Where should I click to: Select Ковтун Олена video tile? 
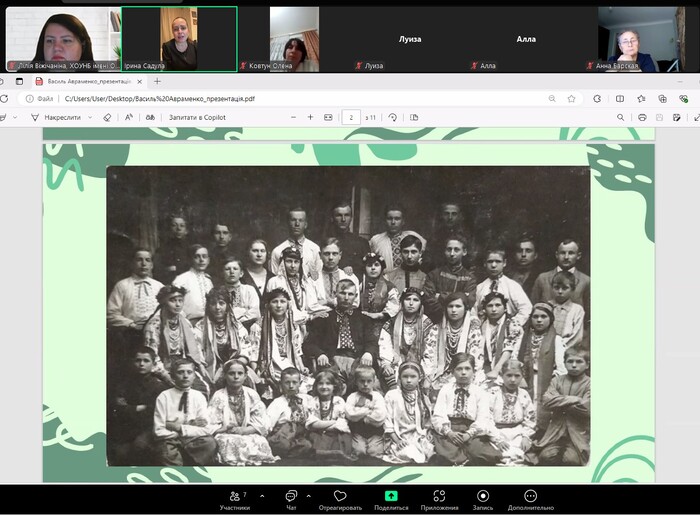295,39
